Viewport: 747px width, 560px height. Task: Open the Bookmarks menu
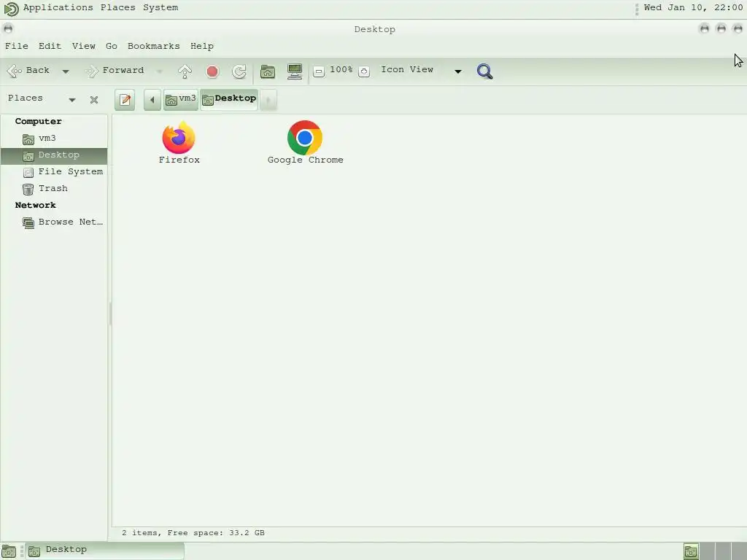click(154, 46)
